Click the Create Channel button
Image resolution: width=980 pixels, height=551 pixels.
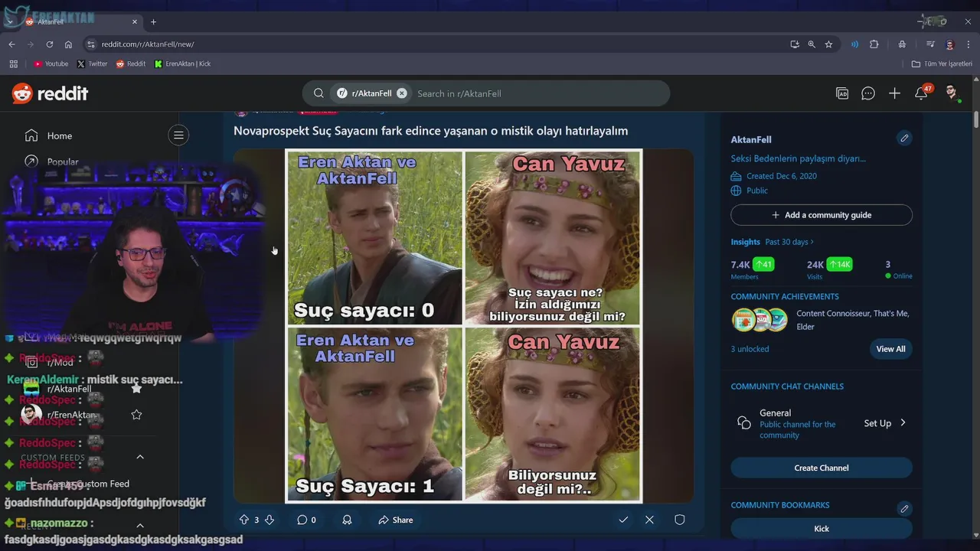coord(822,468)
